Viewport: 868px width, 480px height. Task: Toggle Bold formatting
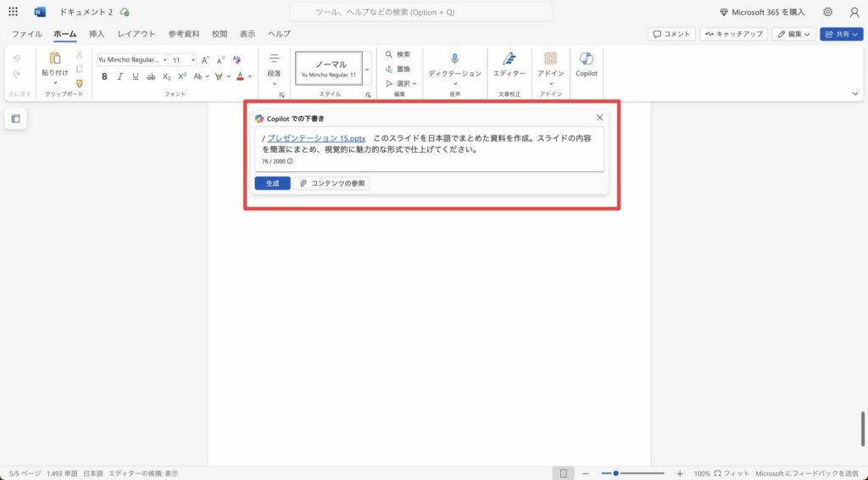(x=104, y=76)
